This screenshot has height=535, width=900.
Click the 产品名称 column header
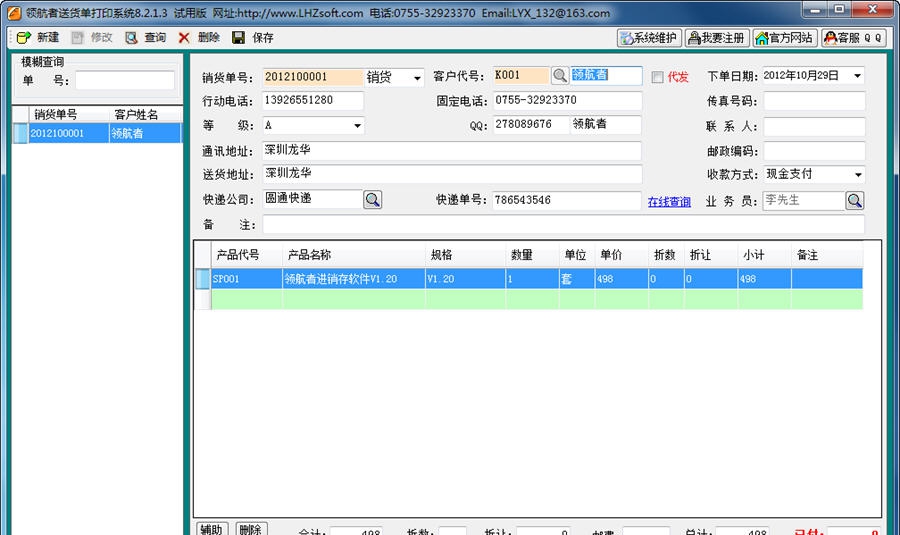tap(354, 255)
